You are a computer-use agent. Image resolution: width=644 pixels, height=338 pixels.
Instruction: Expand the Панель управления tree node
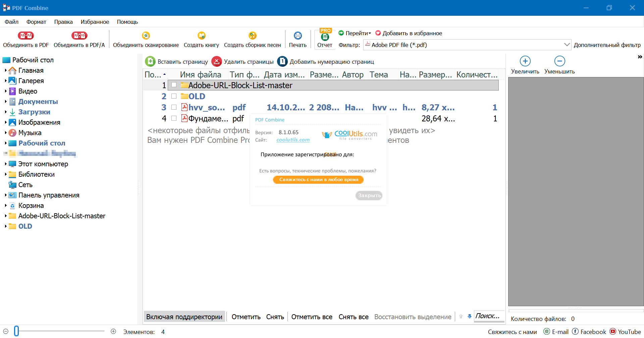pos(6,195)
